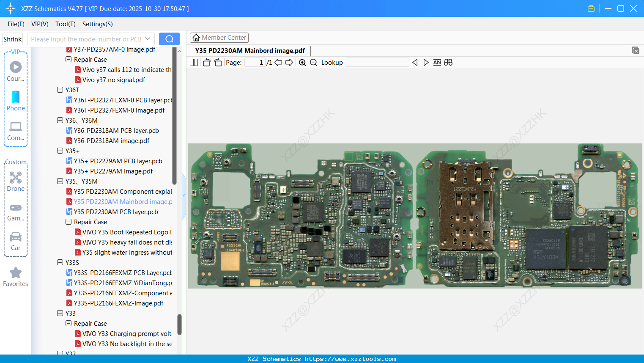Open the Member Center
644x363 pixels.
pyautogui.click(x=219, y=37)
